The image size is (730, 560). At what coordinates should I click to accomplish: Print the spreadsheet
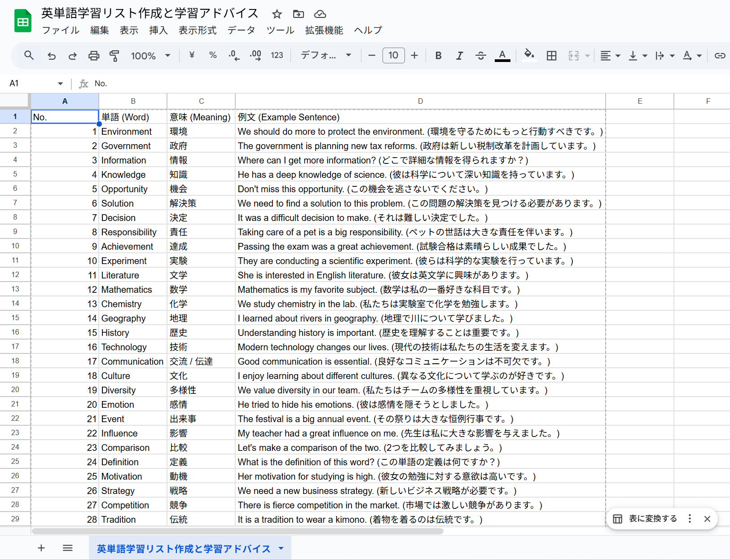(94, 55)
